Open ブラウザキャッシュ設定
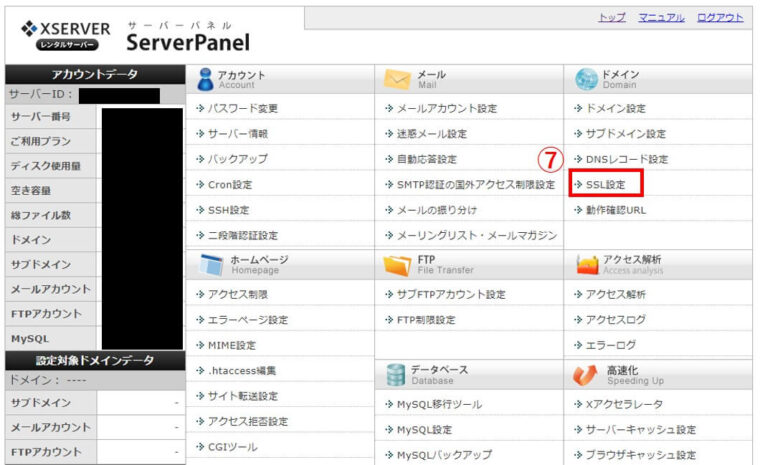 [x=641, y=455]
